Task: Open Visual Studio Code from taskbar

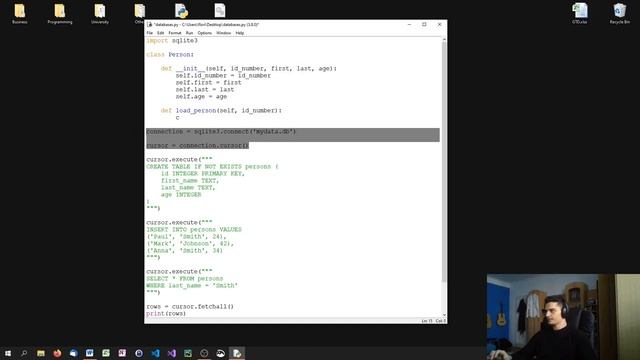Action: 156,353
